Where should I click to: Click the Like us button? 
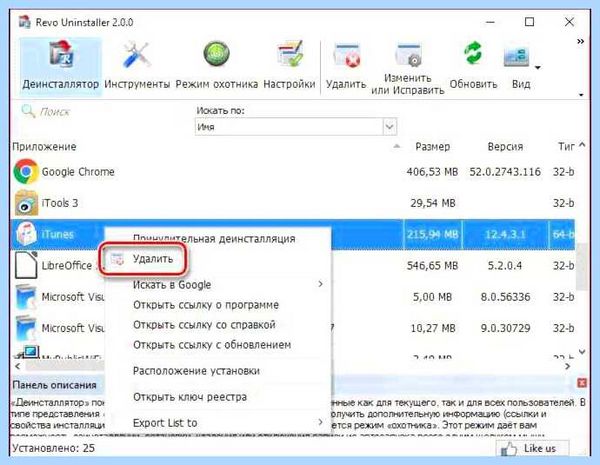click(x=532, y=448)
